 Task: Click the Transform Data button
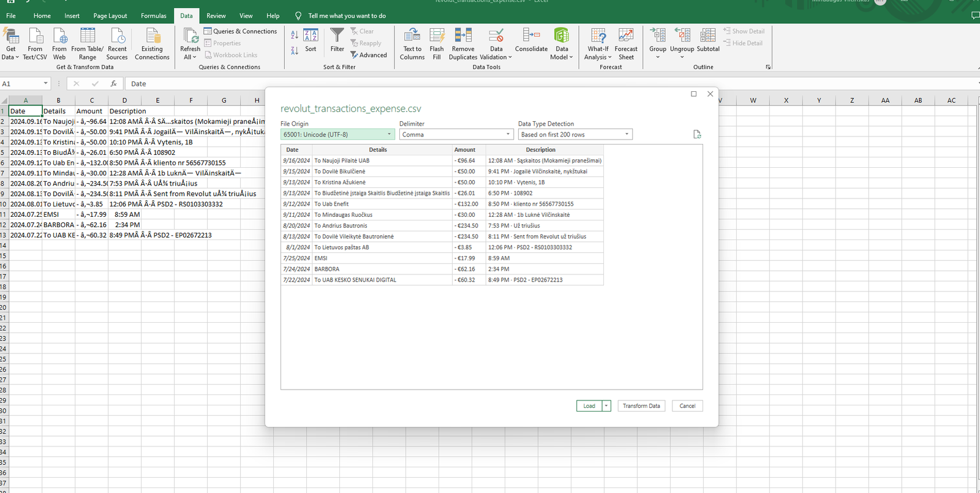(641, 406)
